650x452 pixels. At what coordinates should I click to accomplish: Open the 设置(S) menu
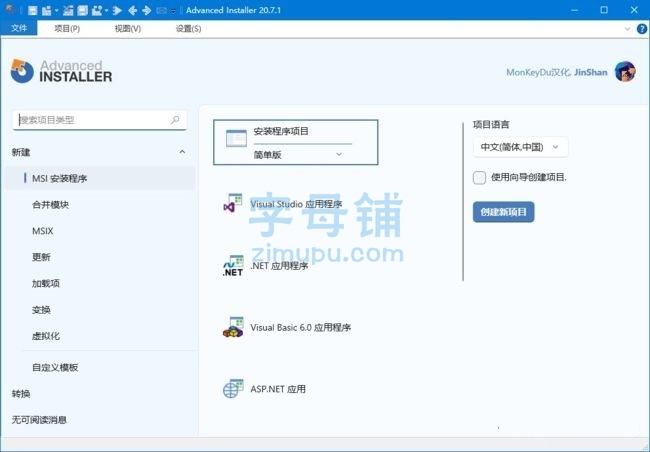pyautogui.click(x=189, y=29)
